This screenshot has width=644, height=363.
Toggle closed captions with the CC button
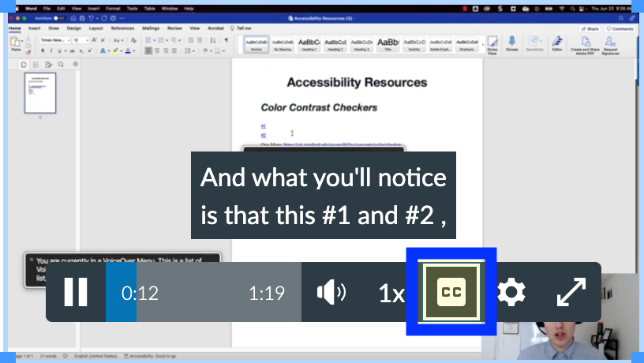[451, 291]
